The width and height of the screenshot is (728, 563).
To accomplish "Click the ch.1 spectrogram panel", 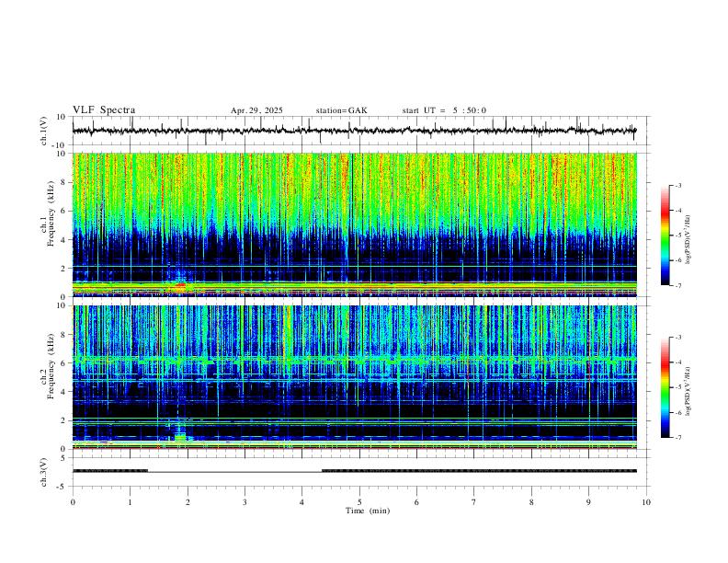I will coord(354,224).
